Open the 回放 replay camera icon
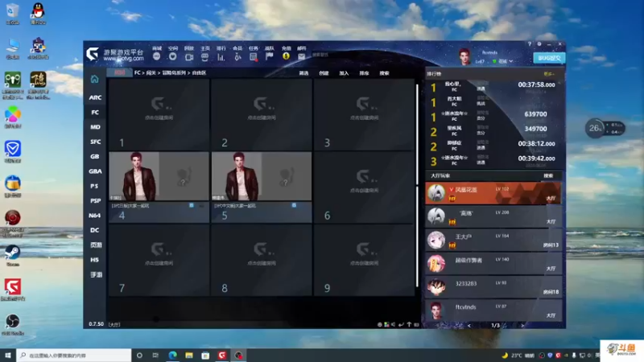This screenshot has height=362, width=644. click(x=189, y=56)
